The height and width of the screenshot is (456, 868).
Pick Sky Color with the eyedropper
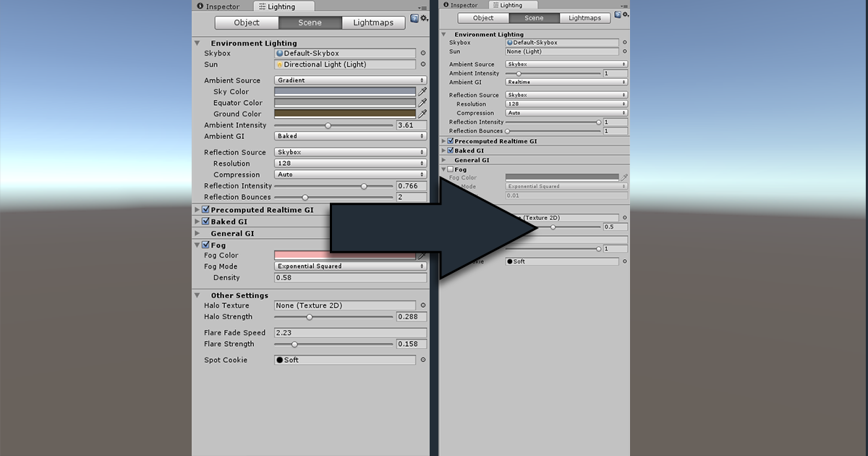(422, 91)
